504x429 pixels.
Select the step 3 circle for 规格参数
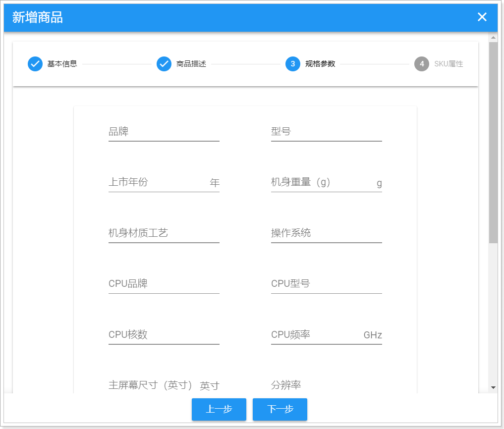coord(292,64)
